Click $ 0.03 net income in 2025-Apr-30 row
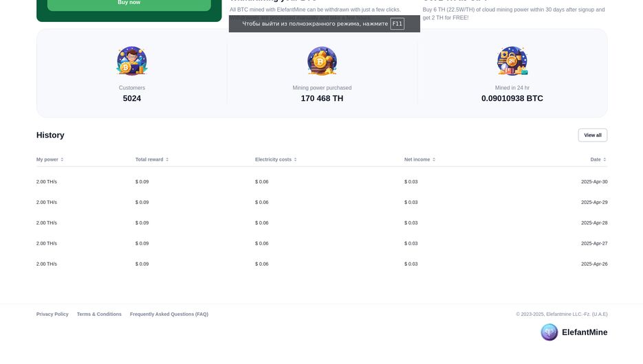 (x=411, y=182)
